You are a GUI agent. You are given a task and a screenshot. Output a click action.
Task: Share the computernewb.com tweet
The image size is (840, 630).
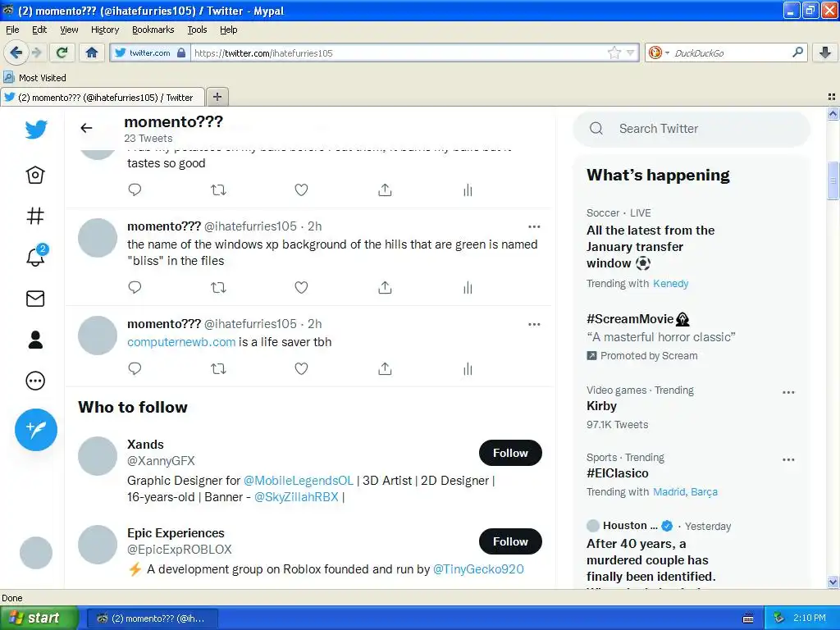click(x=385, y=368)
